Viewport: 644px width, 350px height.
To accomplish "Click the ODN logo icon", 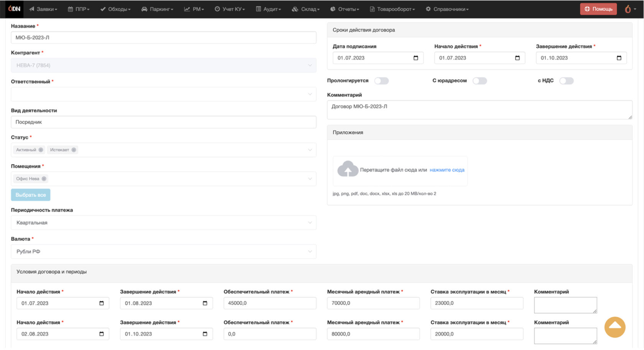I will (14, 9).
